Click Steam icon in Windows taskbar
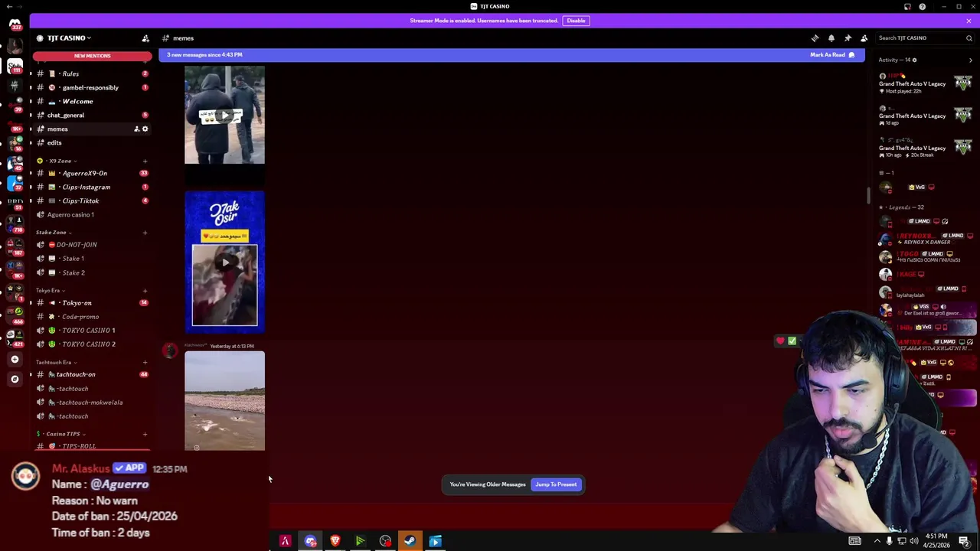 pos(410,541)
